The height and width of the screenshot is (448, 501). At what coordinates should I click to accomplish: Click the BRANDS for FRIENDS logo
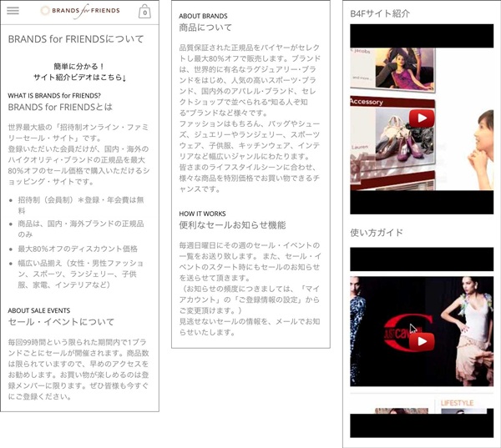pyautogui.click(x=80, y=11)
